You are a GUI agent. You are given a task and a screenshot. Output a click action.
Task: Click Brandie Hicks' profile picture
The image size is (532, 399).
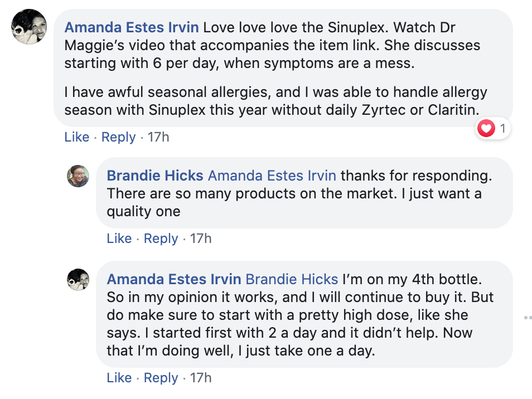click(x=78, y=176)
